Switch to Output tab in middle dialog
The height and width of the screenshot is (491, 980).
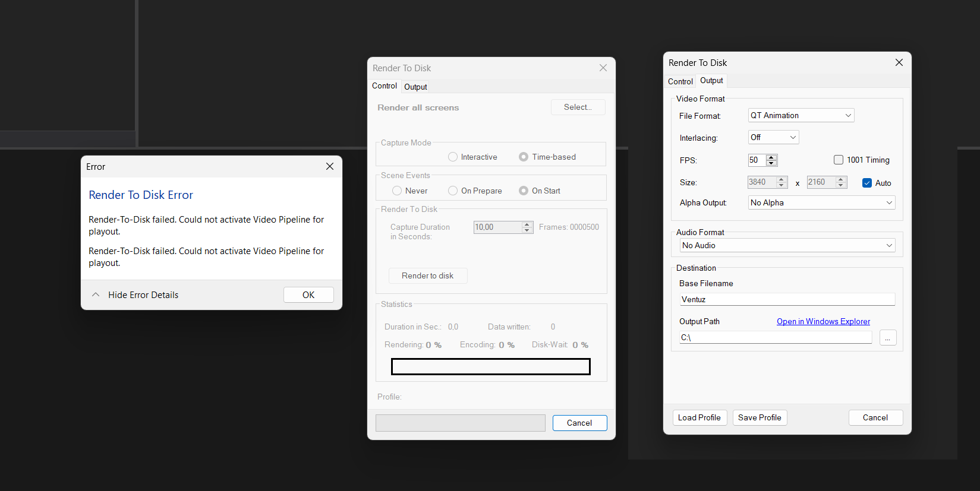pyautogui.click(x=415, y=87)
